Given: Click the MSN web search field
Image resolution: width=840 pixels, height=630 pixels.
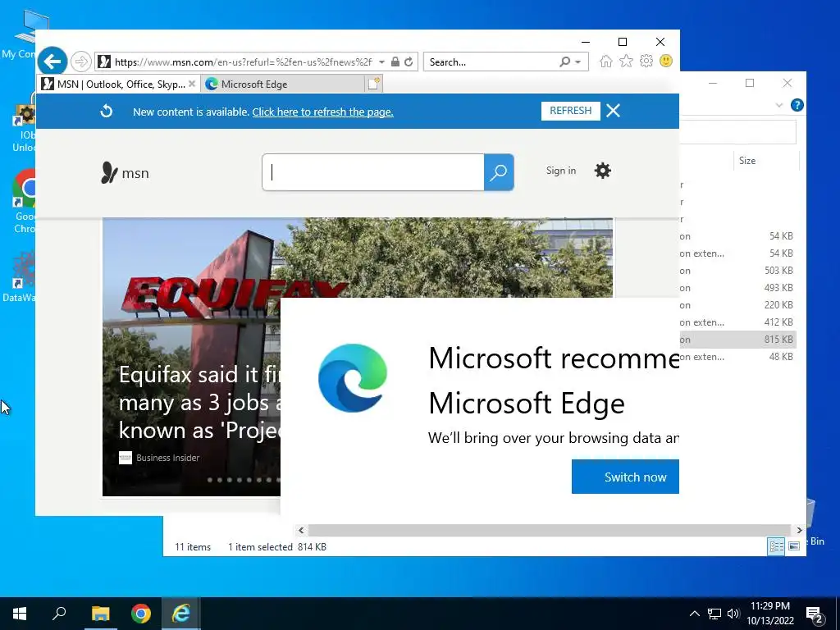Looking at the screenshot, I should 373,172.
